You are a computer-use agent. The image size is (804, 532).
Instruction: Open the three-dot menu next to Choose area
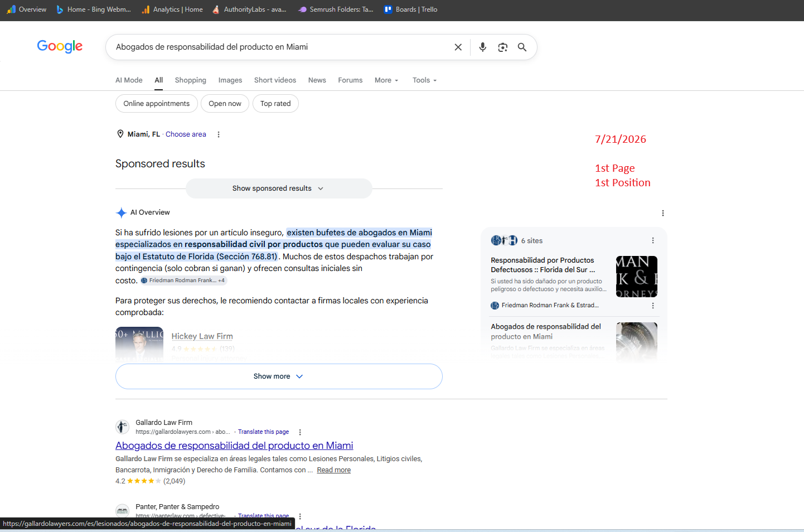(x=219, y=134)
